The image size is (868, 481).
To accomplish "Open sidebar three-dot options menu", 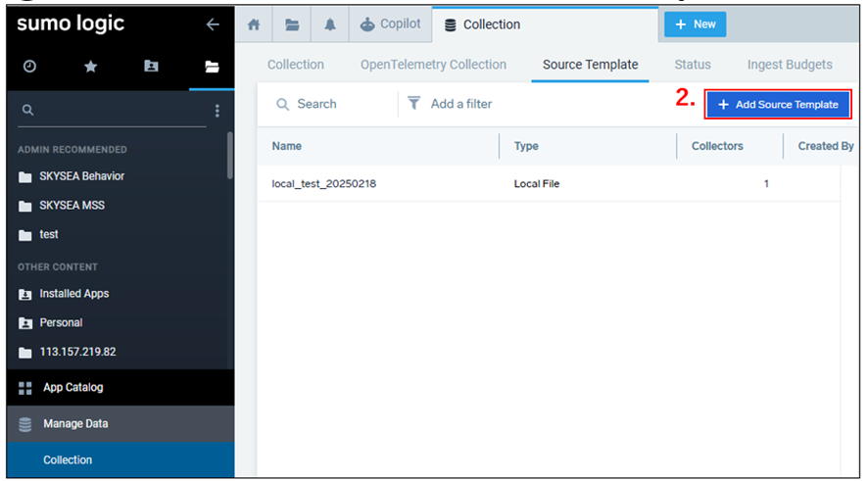I will tap(217, 111).
